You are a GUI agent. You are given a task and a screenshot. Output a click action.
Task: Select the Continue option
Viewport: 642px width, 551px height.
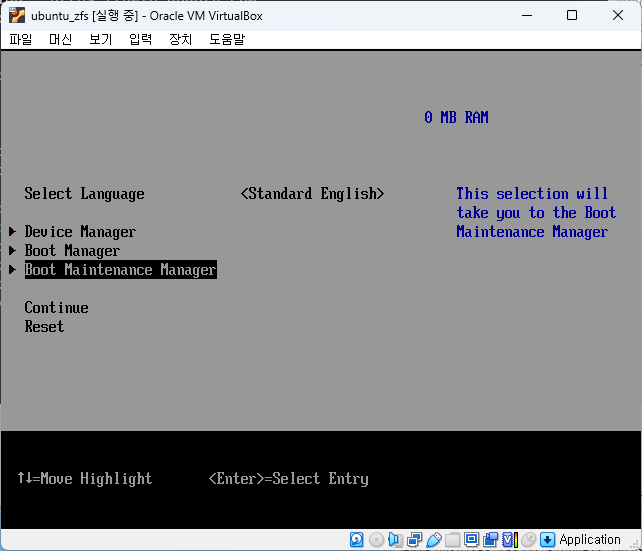tap(56, 308)
